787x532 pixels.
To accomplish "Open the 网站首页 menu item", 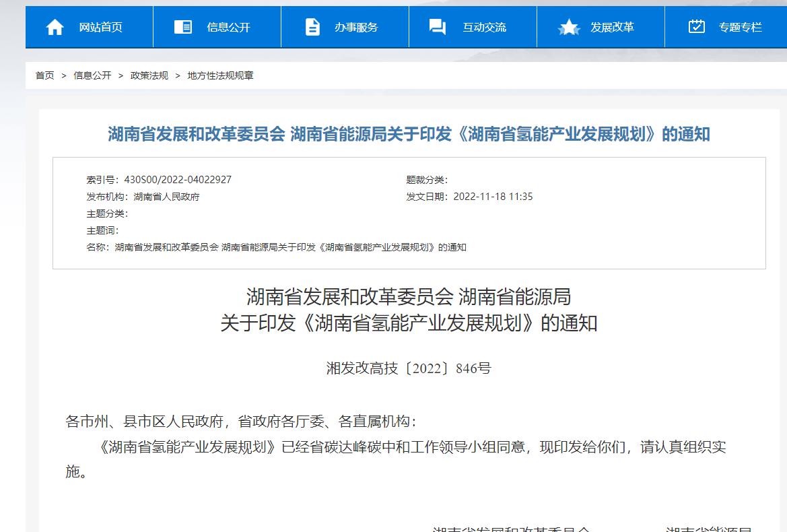I will 101,28.
